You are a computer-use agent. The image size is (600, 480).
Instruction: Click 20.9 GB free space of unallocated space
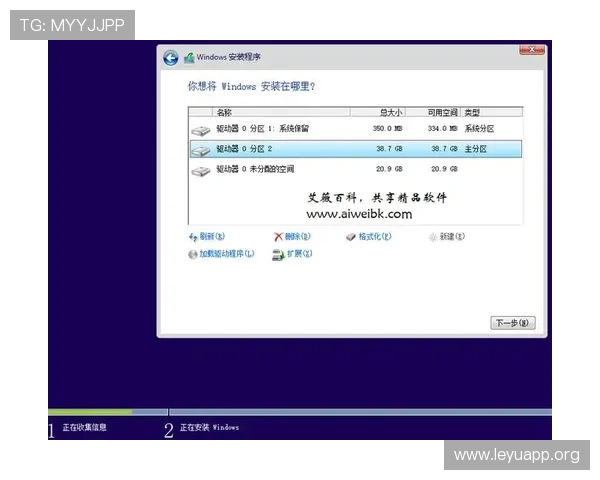[x=444, y=169]
